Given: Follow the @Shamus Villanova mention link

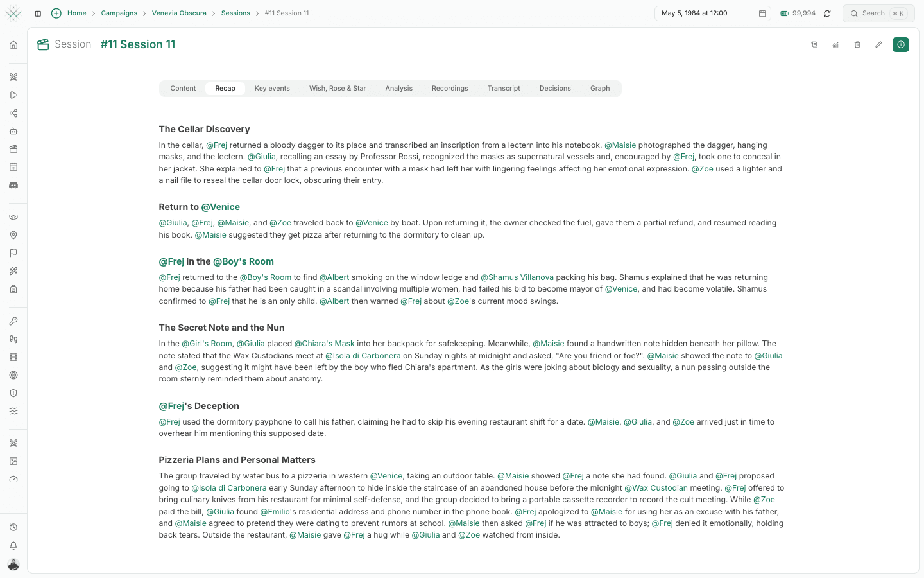Looking at the screenshot, I should [x=517, y=277].
